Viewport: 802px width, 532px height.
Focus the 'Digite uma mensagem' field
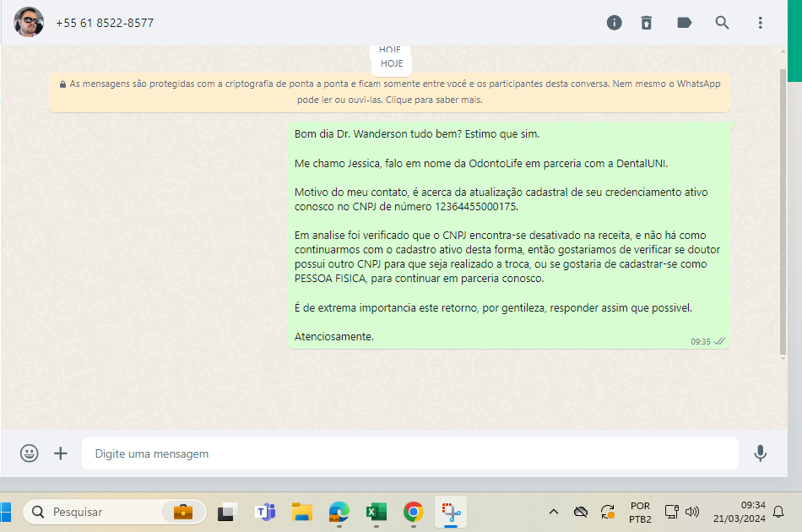(409, 453)
